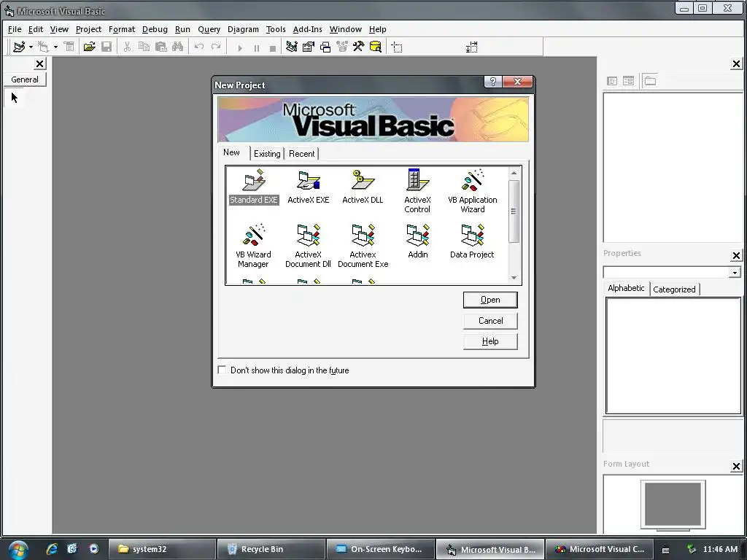Open the Add Form dropdown arrow

(x=55, y=47)
